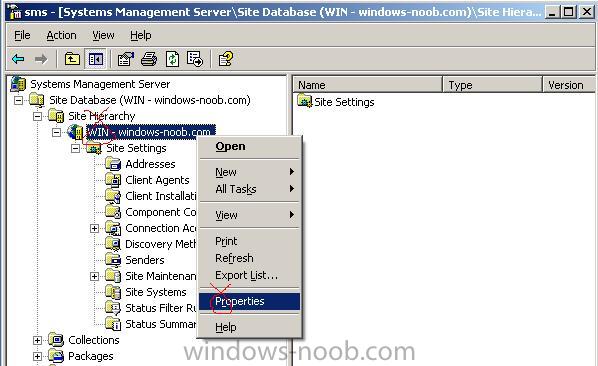Click the Collections node icon
Image resolution: width=598 pixels, height=366 pixels.
click(x=56, y=340)
